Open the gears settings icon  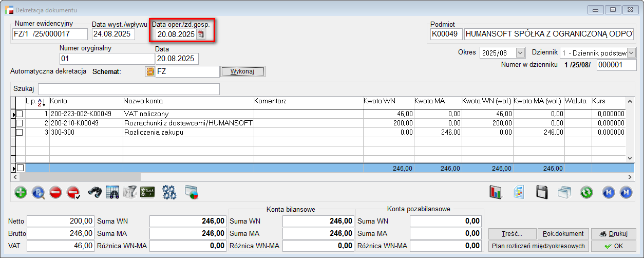(x=169, y=192)
